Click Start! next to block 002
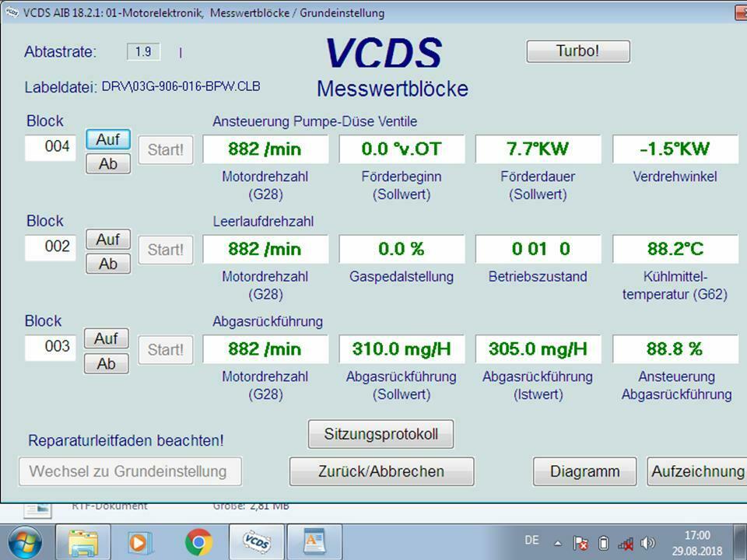The width and height of the screenshot is (747, 560). [166, 250]
